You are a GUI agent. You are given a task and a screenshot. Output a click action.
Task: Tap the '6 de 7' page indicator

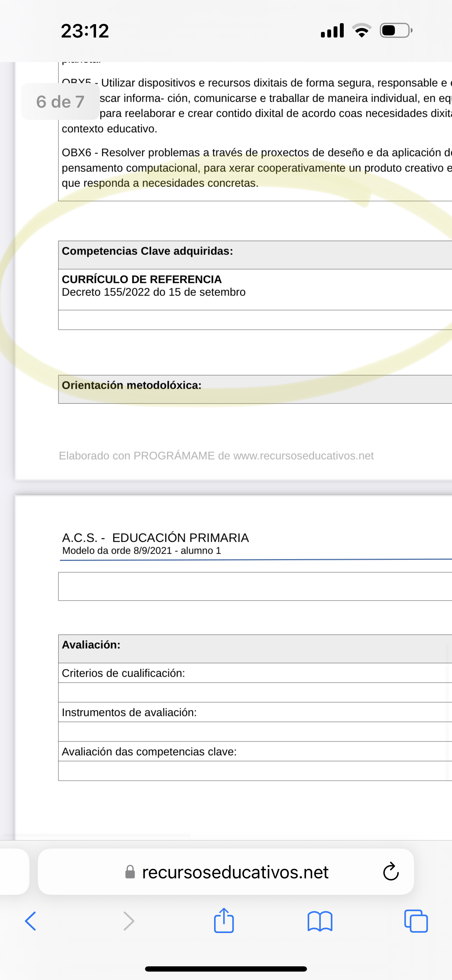pos(61,102)
